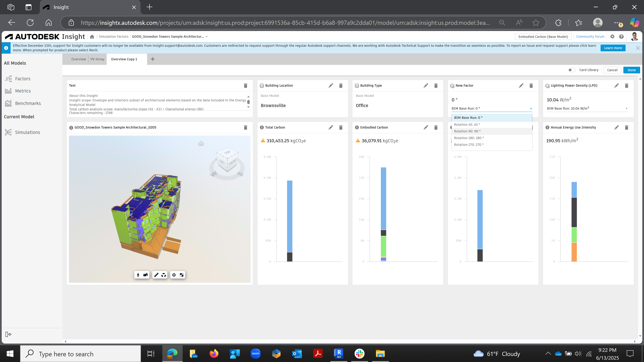Edit the Total Carbon card
Viewport: 644px width, 362px height.
331,127
